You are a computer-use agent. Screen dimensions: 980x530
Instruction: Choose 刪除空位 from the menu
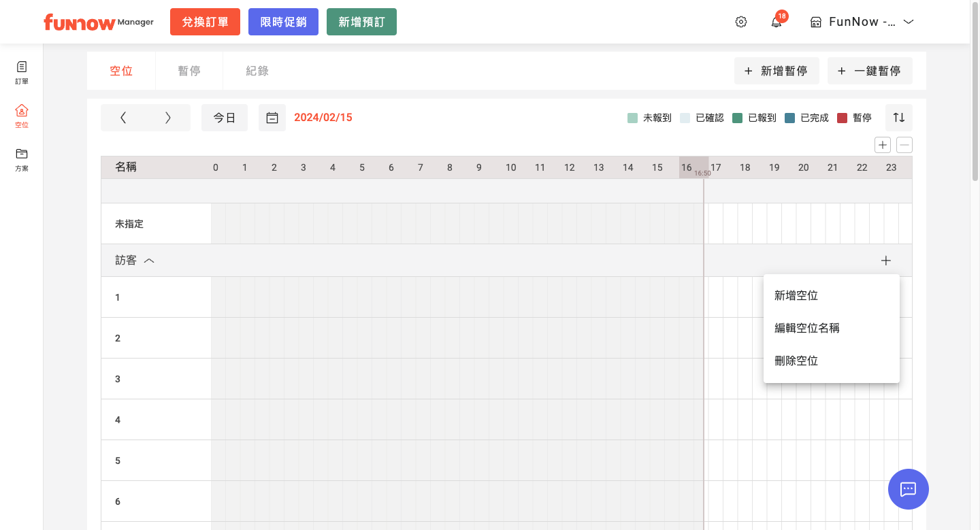pyautogui.click(x=832, y=361)
